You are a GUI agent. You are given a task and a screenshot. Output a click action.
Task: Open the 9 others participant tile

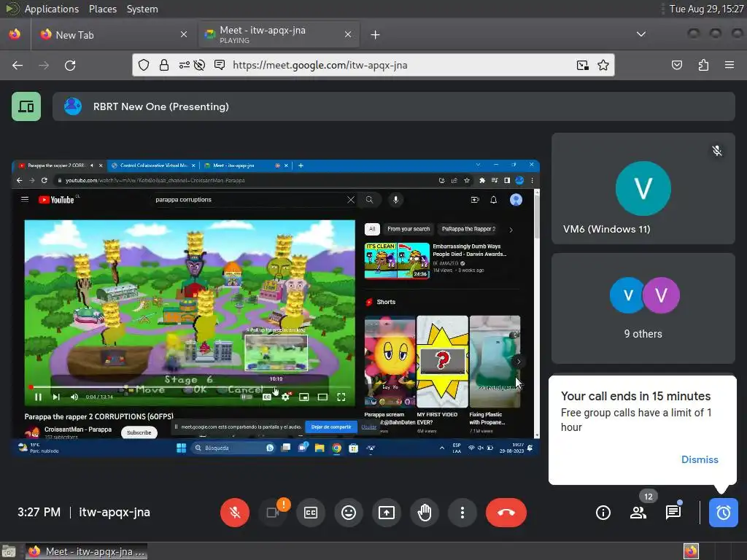(643, 308)
